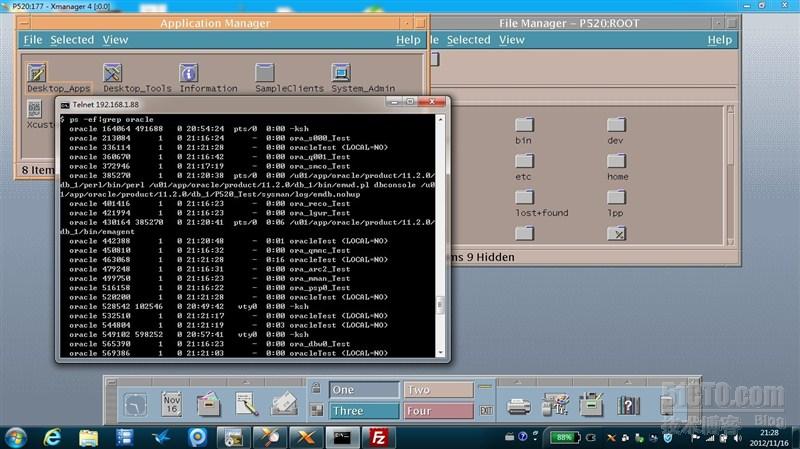The image size is (800, 449).
Task: Open the Help Manager books icon
Action: click(x=629, y=406)
